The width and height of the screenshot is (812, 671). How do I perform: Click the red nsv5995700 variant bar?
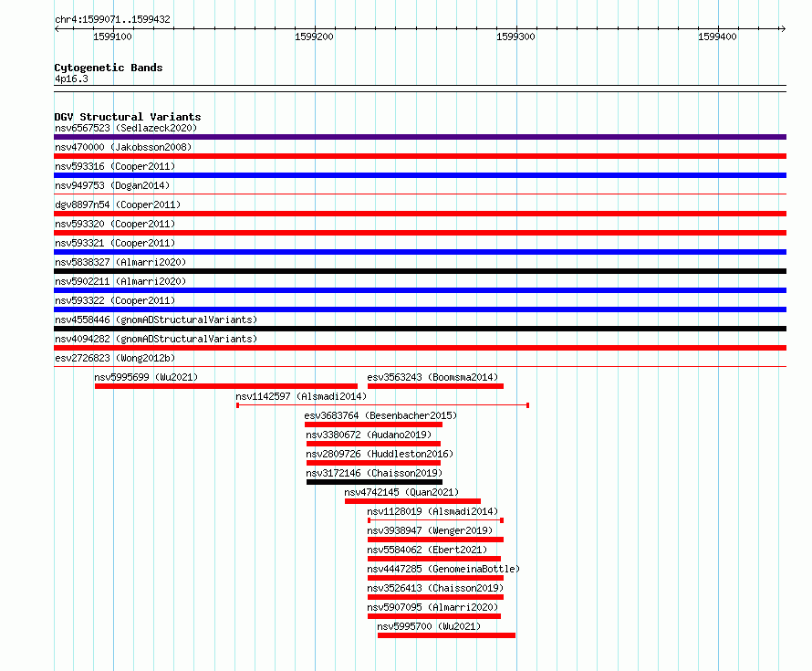446,635
